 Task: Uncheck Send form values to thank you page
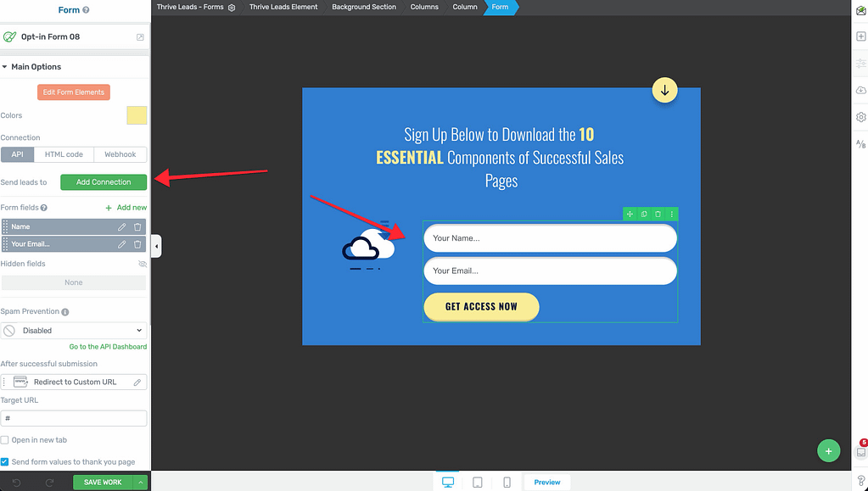[x=5, y=462]
